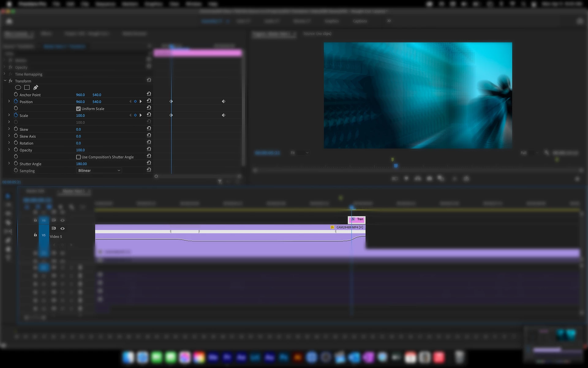Add or remove keyframe on Position

135,102
